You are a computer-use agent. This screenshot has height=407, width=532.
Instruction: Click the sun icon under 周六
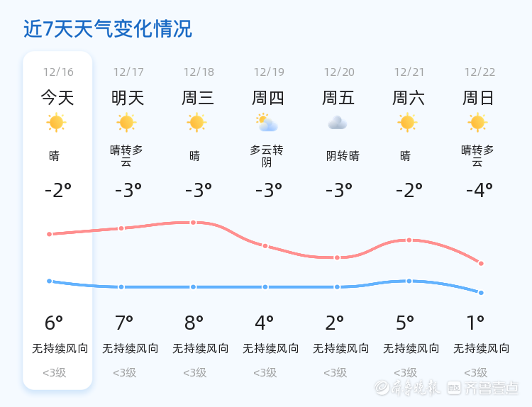point(407,123)
